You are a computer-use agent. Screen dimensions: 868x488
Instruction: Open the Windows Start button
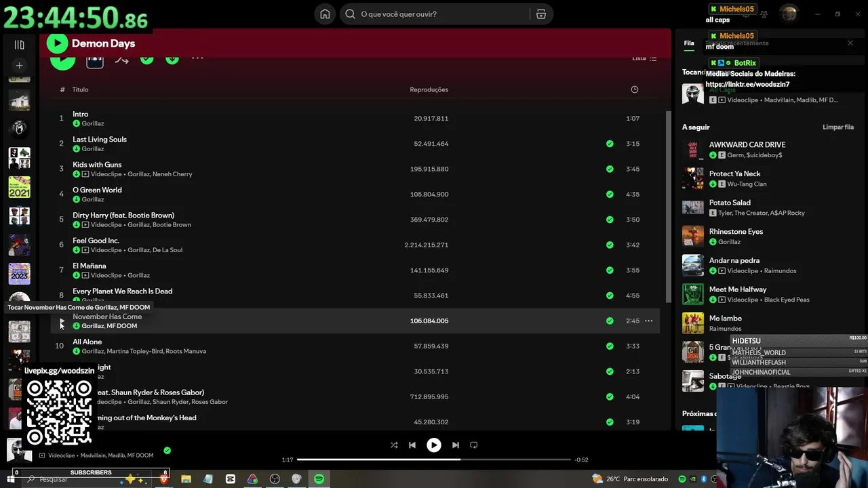coord(11,479)
